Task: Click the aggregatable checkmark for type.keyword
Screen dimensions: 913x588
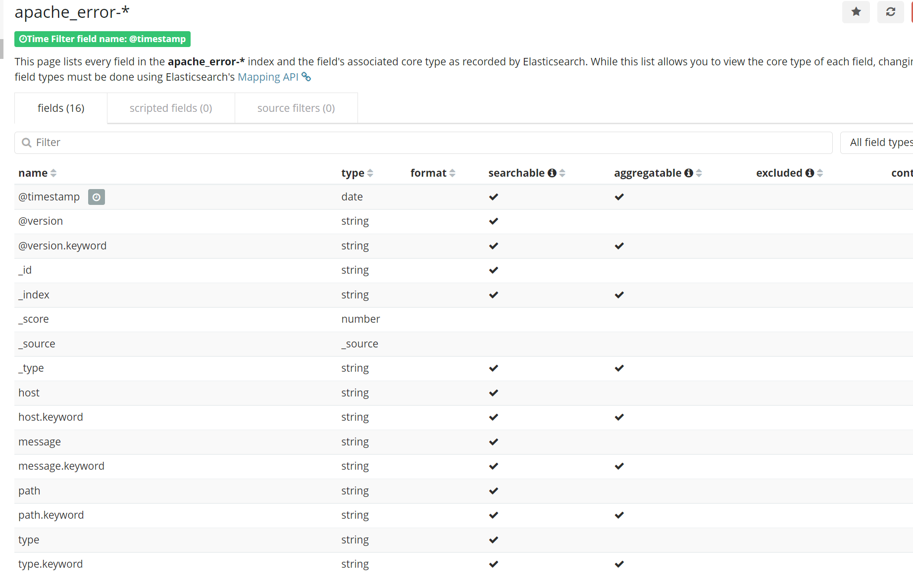Action: [619, 564]
